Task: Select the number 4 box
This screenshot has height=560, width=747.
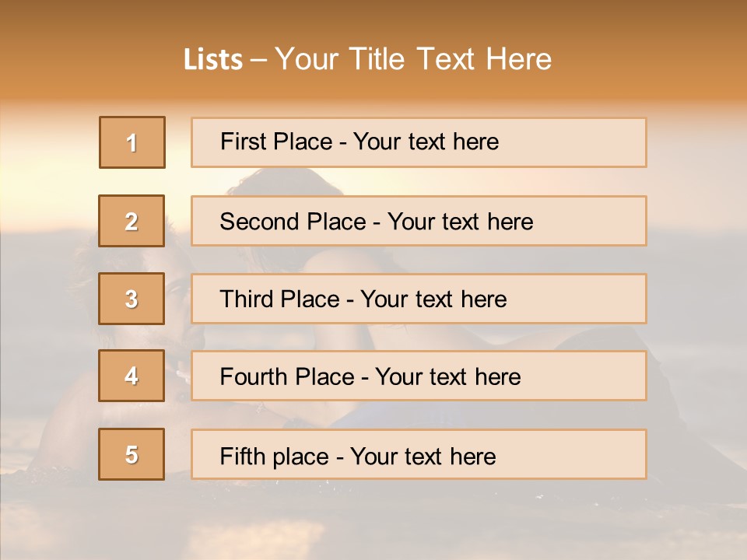Action: (x=132, y=376)
